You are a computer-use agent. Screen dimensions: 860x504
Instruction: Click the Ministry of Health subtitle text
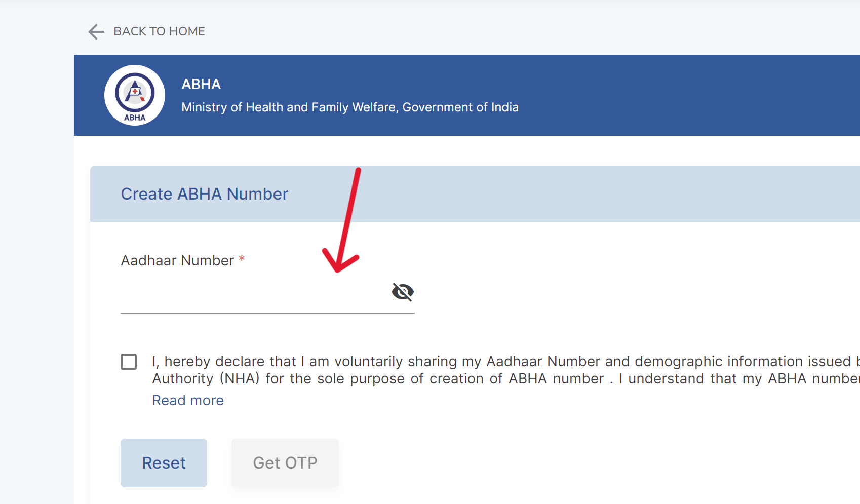click(349, 107)
